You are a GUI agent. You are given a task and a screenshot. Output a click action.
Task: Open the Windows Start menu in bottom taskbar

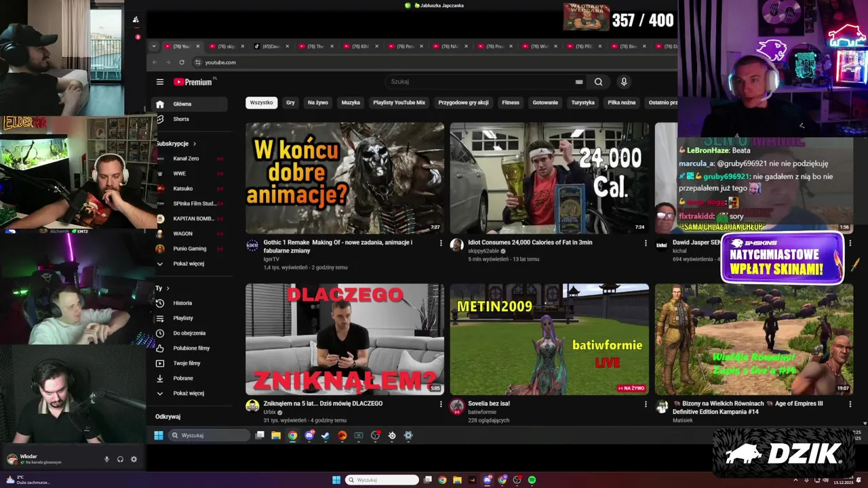[336, 480]
